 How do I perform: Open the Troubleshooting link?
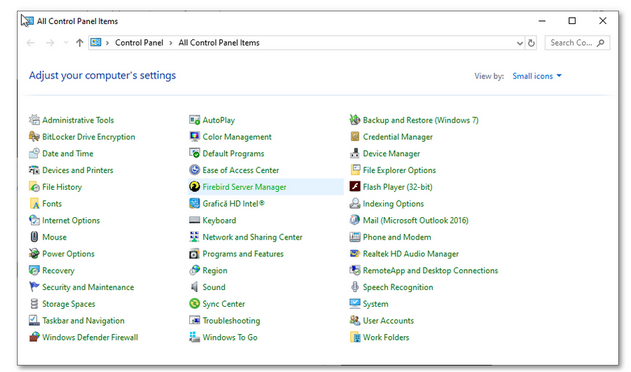pos(231,321)
